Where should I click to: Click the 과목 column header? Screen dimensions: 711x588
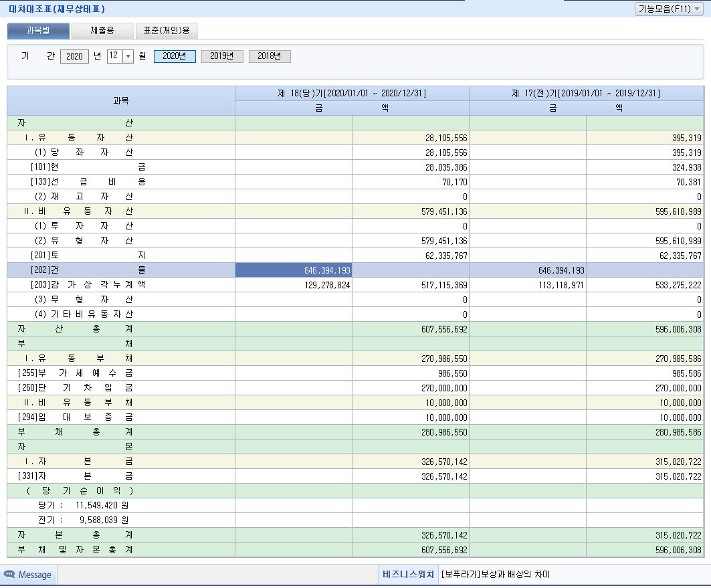click(120, 100)
